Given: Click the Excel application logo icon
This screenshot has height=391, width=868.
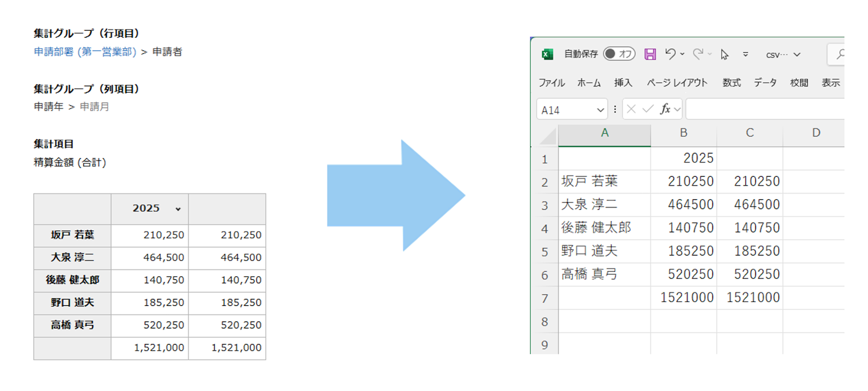Looking at the screenshot, I should tap(547, 54).
